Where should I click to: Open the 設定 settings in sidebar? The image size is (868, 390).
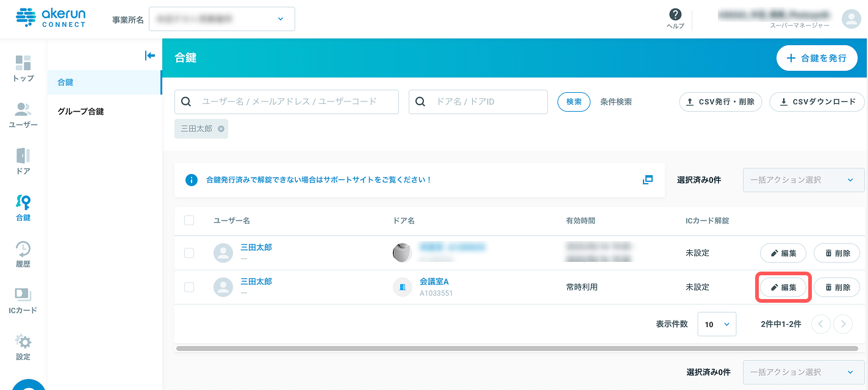[x=23, y=347]
